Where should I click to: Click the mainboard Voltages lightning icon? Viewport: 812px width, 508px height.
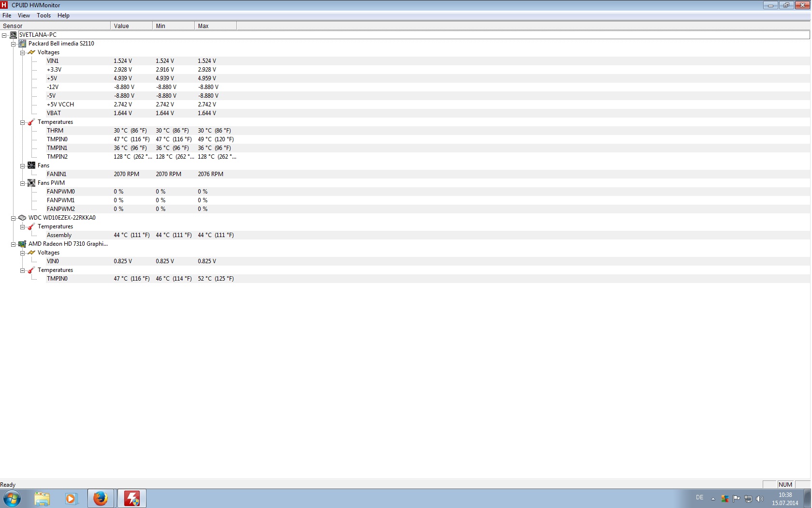point(31,52)
